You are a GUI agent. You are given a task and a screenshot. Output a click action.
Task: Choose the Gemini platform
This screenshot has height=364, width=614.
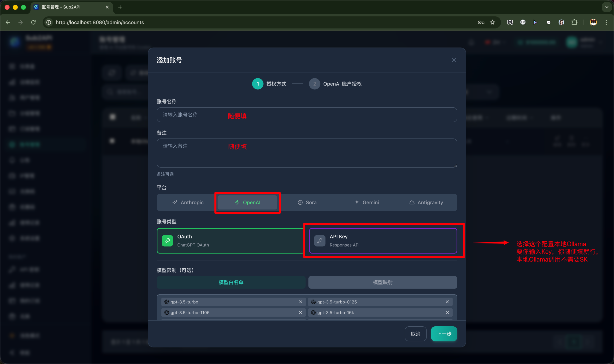coord(367,202)
